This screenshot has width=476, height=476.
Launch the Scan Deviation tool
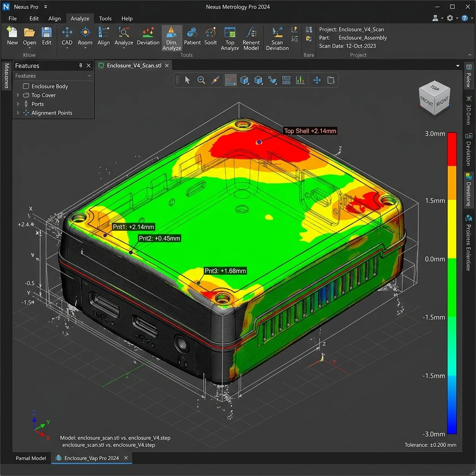pyautogui.click(x=277, y=38)
